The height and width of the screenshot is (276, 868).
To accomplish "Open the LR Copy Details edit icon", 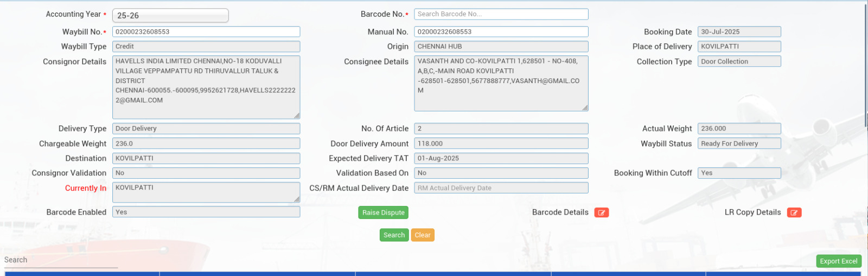I will (794, 212).
